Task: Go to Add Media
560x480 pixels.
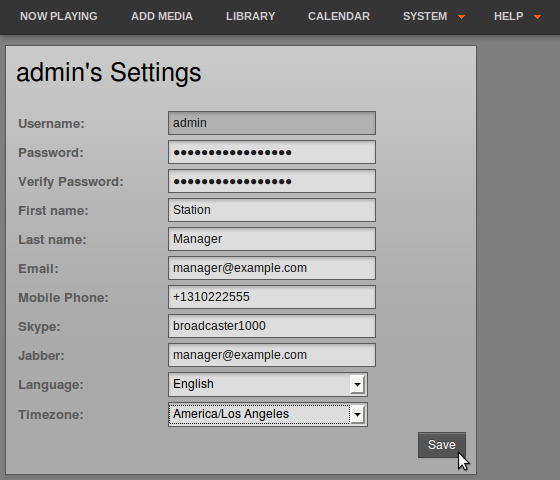Action: point(162,16)
